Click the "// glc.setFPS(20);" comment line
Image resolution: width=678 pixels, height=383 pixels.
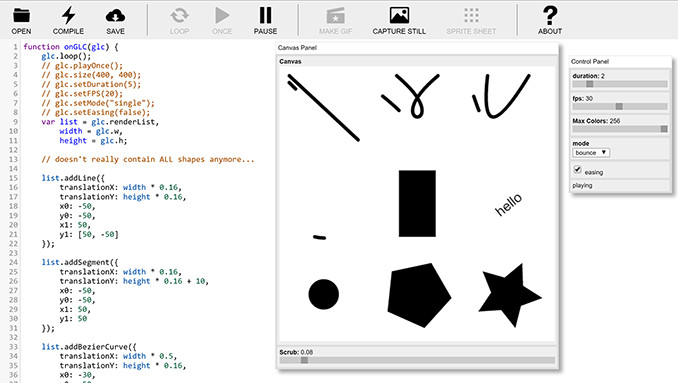point(82,94)
